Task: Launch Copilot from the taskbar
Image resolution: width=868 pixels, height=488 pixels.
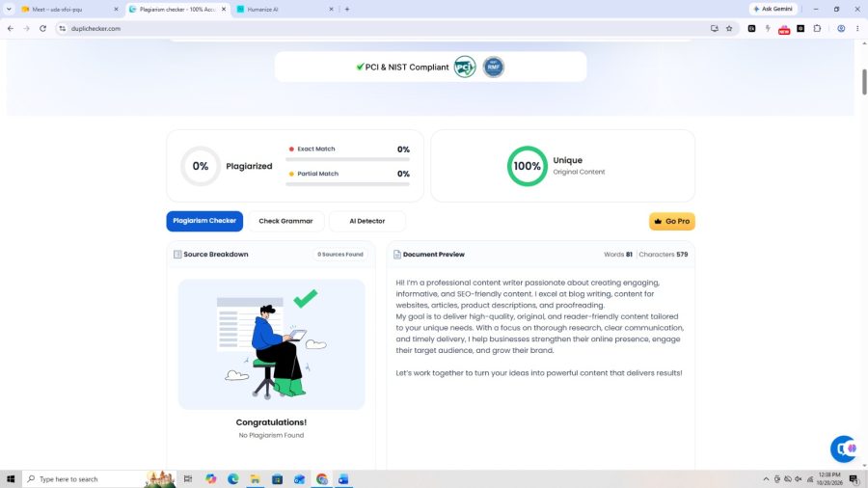Action: (210, 479)
